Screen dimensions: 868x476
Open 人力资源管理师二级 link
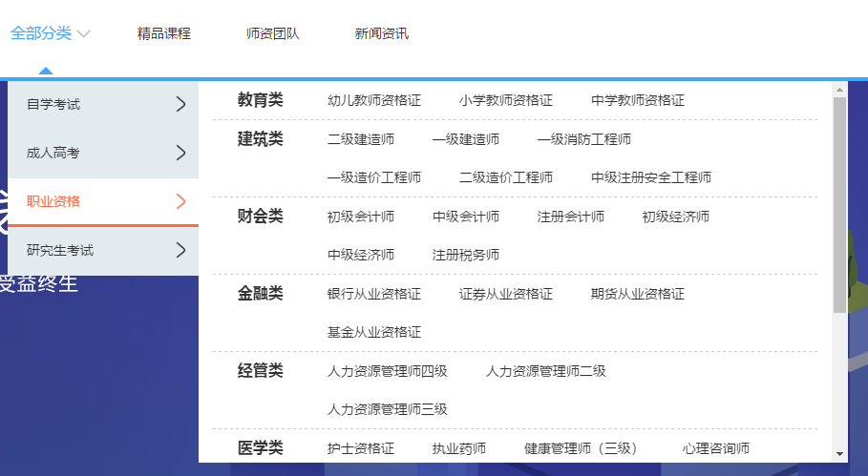546,371
